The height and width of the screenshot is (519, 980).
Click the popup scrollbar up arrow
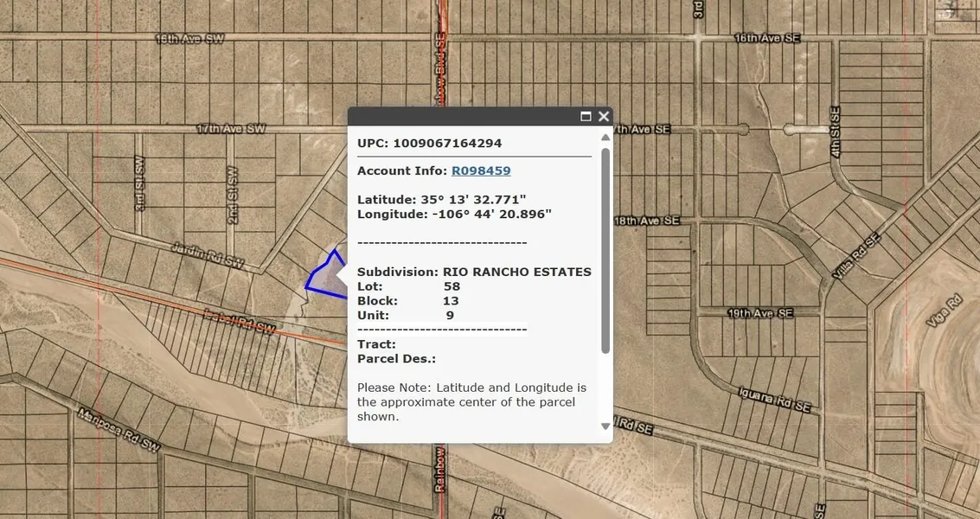tap(605, 137)
